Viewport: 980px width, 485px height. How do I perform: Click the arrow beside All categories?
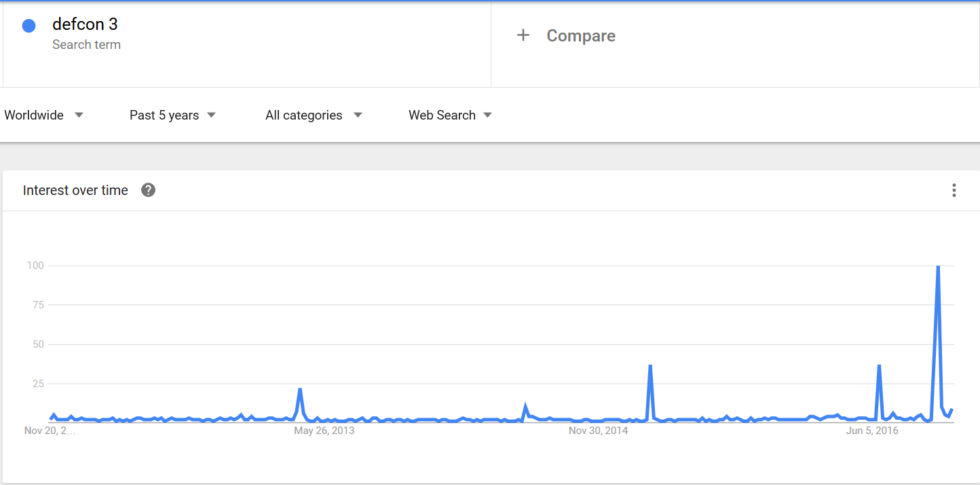358,115
